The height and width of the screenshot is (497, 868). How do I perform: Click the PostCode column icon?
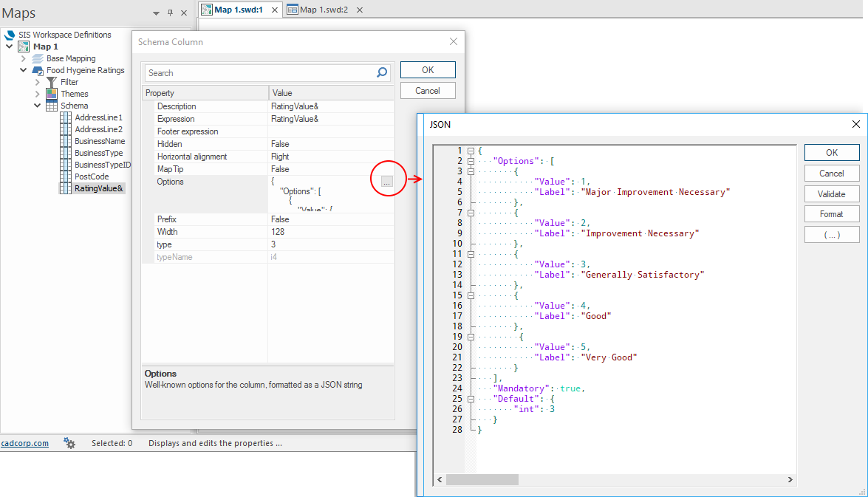tap(66, 176)
